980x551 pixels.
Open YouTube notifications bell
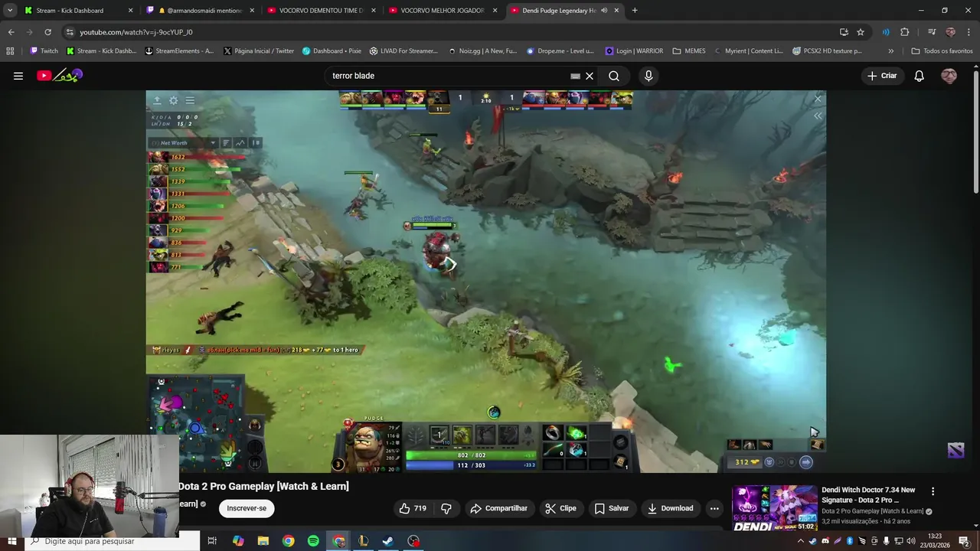coord(920,76)
